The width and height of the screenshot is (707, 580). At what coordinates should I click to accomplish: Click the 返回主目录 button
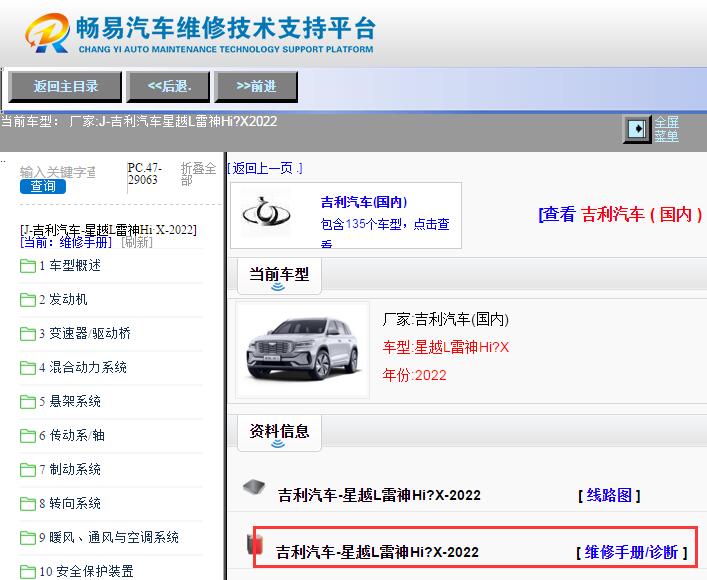(x=65, y=86)
